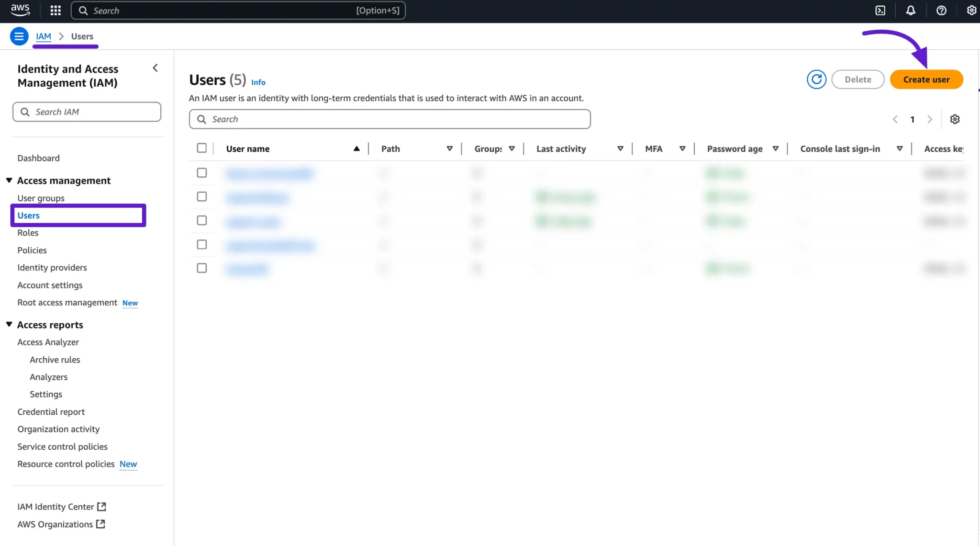Open the notifications bell
980x546 pixels.
[911, 11]
